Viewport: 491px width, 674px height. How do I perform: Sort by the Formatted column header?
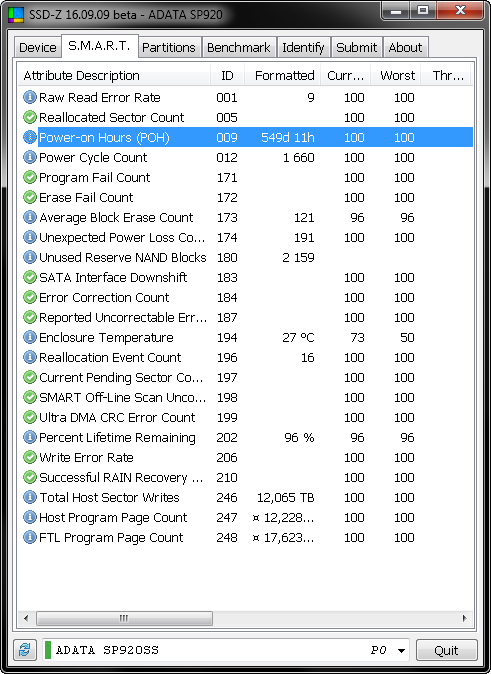282,75
